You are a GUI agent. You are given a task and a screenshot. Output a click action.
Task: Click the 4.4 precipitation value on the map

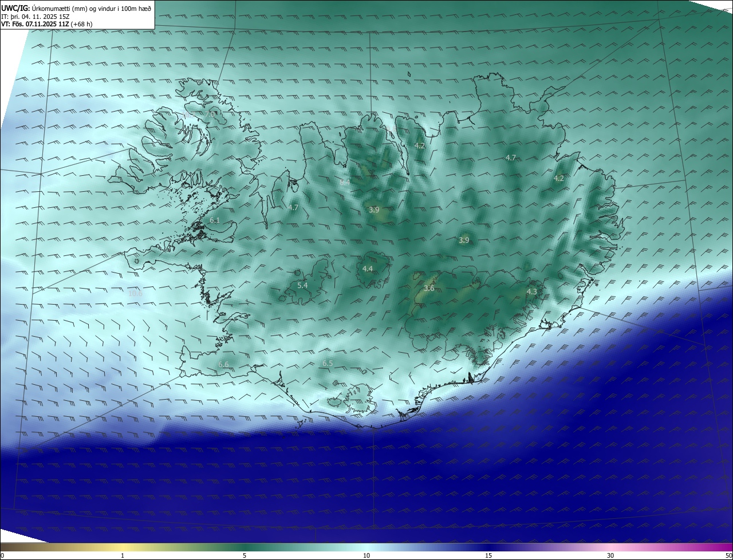(x=368, y=269)
